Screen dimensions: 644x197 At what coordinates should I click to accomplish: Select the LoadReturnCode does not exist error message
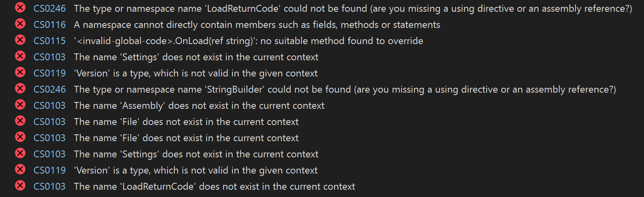tap(214, 187)
